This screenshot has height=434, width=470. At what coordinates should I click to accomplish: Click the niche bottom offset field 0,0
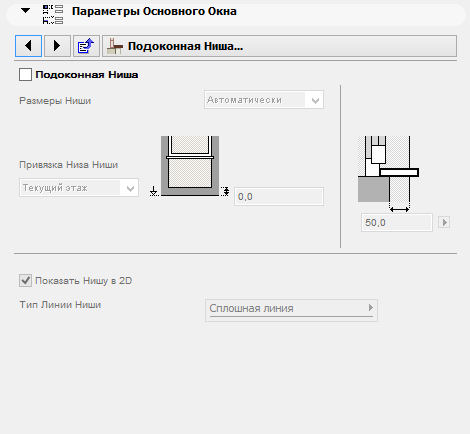click(279, 197)
